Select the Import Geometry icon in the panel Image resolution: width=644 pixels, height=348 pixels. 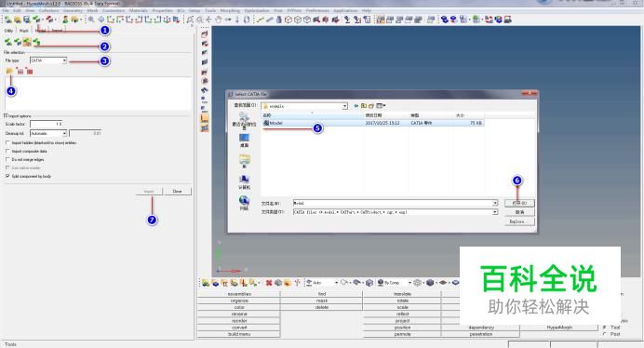27,42
